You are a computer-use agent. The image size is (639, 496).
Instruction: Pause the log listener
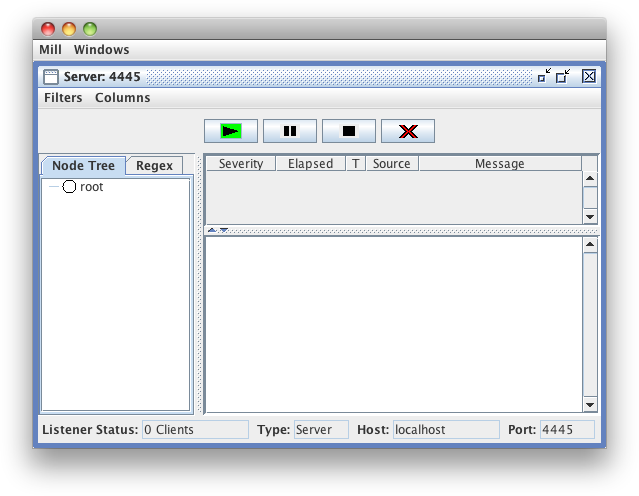click(290, 131)
